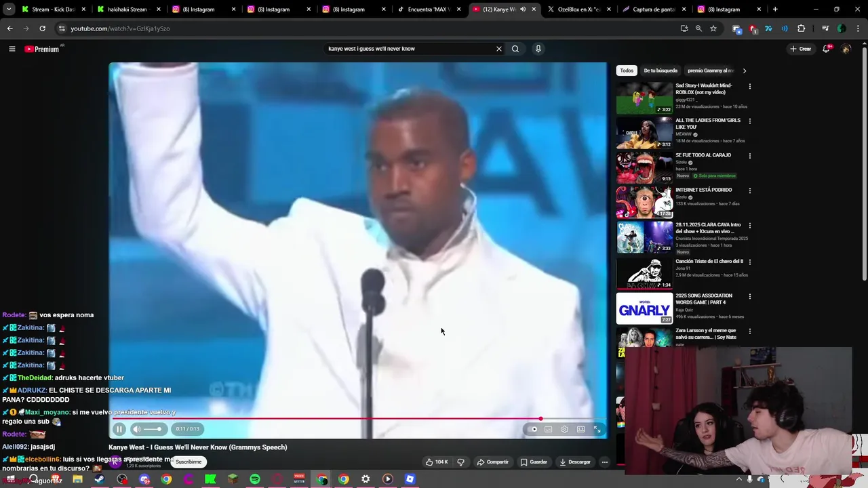Open YouTube notifications bell

(827, 49)
